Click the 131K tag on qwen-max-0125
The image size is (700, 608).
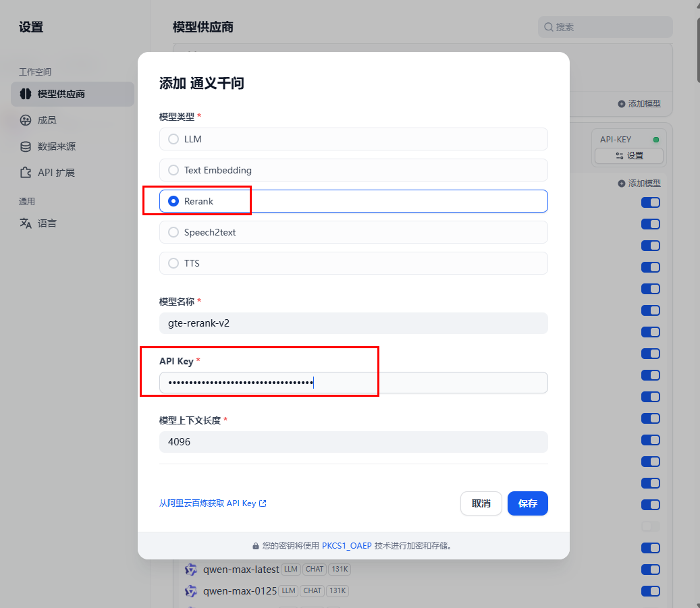338,590
